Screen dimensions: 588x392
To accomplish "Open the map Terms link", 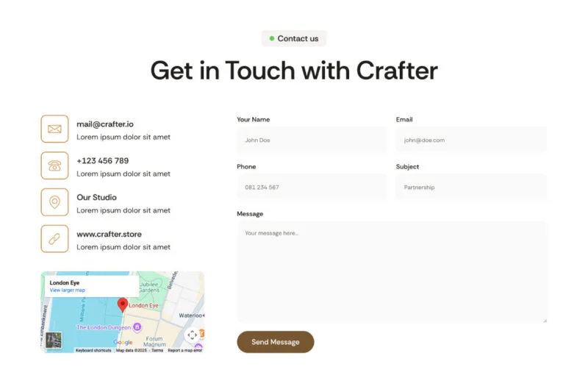I will coord(157,350).
